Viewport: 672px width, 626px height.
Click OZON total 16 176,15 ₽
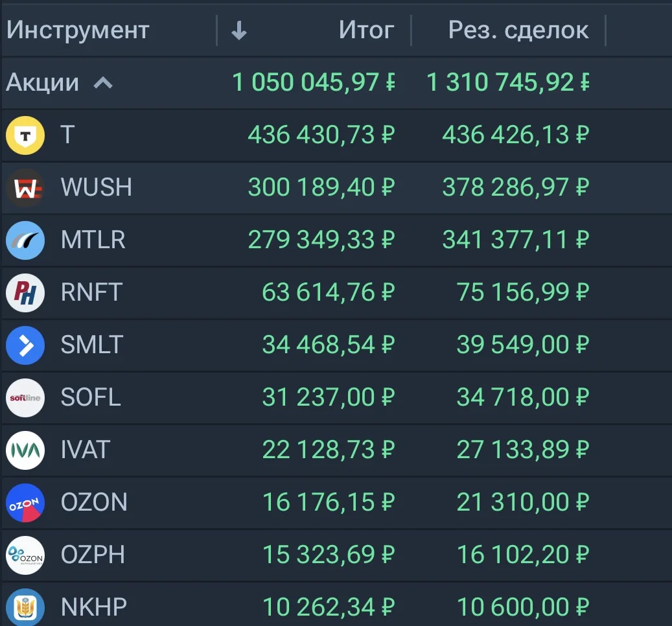pyautogui.click(x=329, y=502)
